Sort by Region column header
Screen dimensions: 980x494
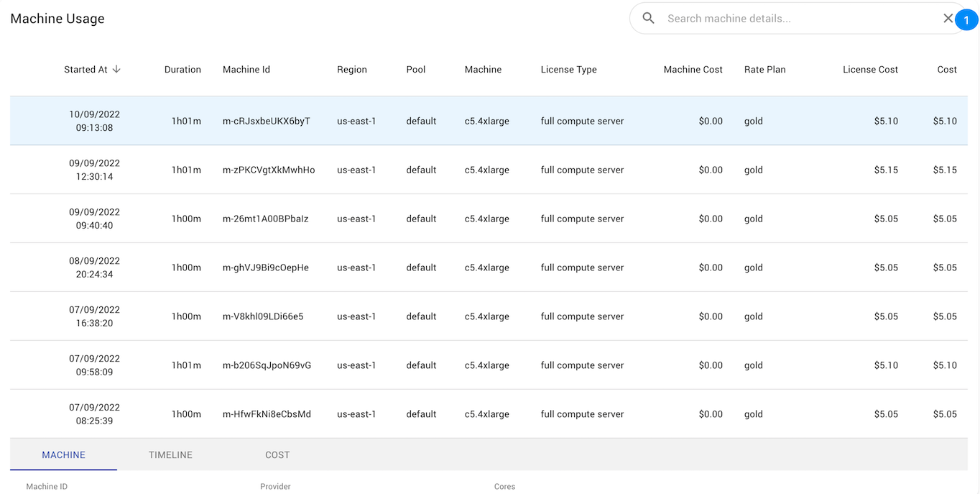pyautogui.click(x=352, y=70)
